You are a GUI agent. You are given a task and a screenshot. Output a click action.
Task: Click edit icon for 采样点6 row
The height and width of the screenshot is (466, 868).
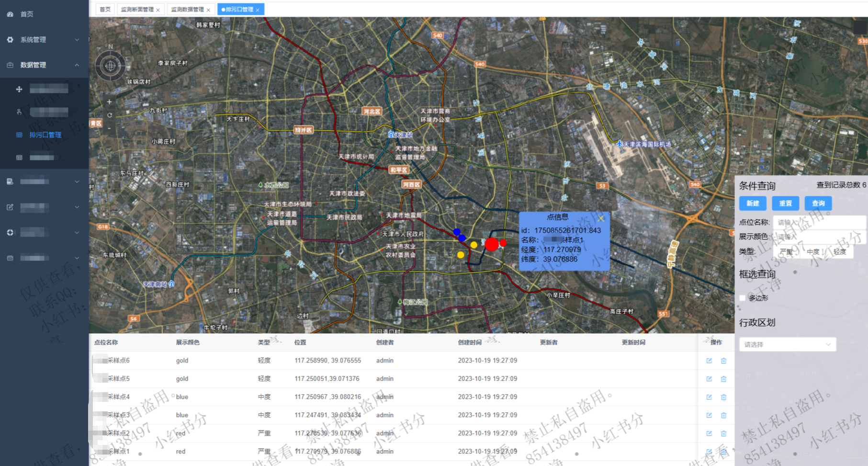pos(709,361)
